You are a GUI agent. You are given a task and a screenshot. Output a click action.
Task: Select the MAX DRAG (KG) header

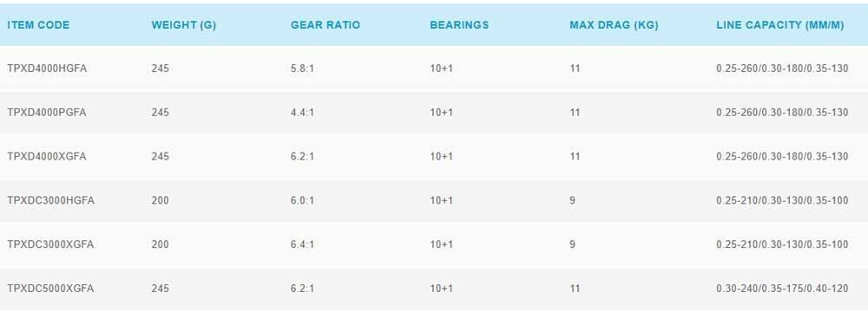coord(614,25)
